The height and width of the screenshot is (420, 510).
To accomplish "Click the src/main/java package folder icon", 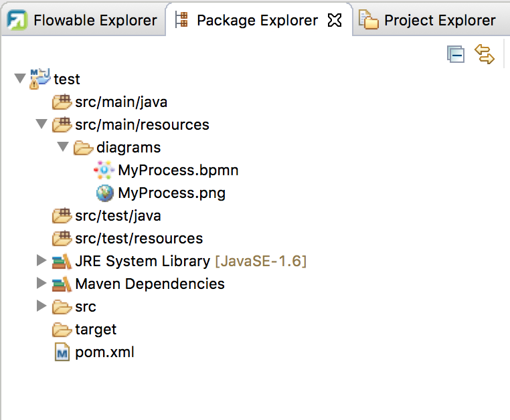I will pyautogui.click(x=62, y=102).
